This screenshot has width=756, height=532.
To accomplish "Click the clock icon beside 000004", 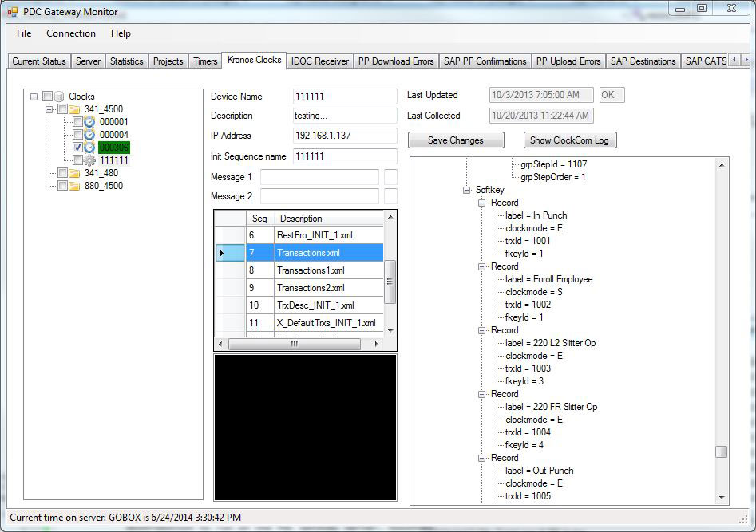I will coord(89,135).
